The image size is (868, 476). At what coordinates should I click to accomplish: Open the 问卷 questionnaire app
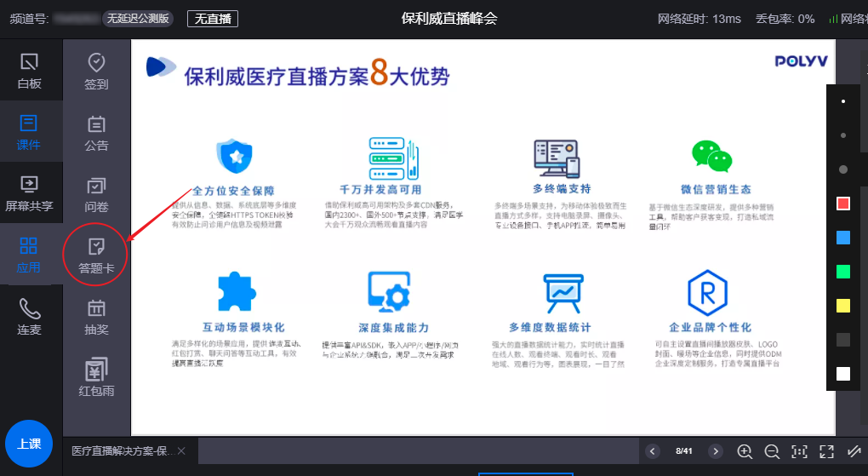96,194
